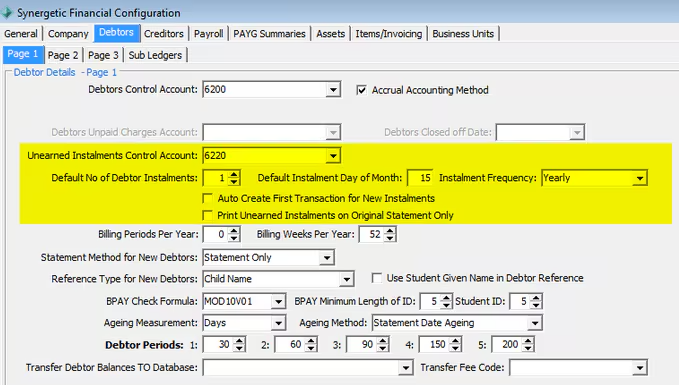Decrease Billing Periods Per Year

[234, 238]
